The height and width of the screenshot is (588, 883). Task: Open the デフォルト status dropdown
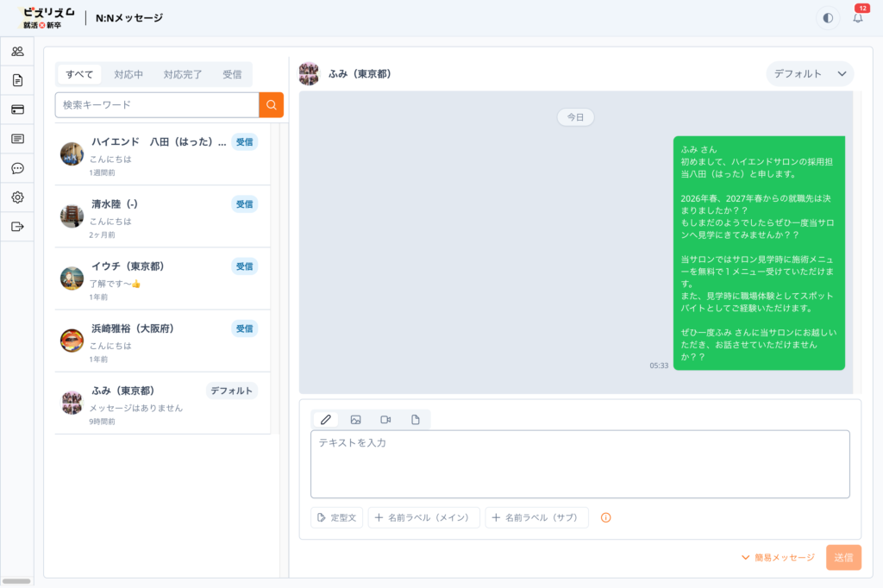[x=810, y=74]
